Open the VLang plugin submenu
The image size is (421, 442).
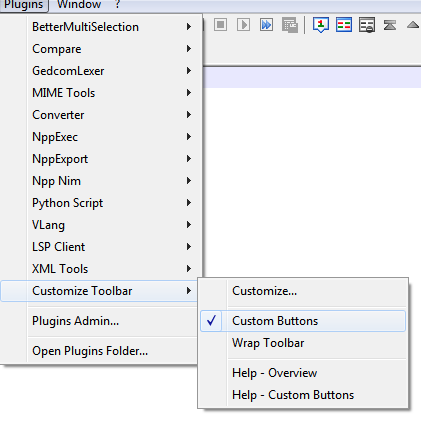pos(101,225)
